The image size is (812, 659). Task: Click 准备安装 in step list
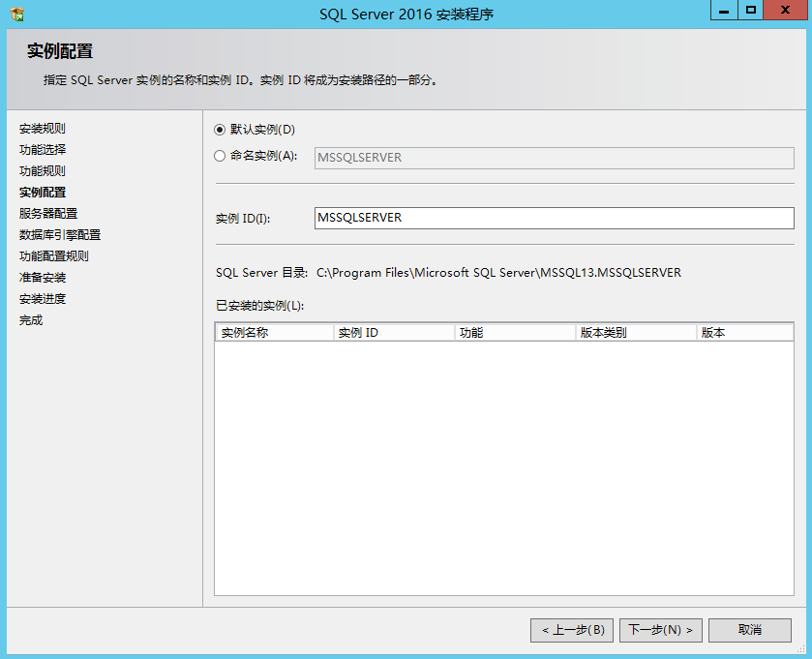(x=43, y=278)
